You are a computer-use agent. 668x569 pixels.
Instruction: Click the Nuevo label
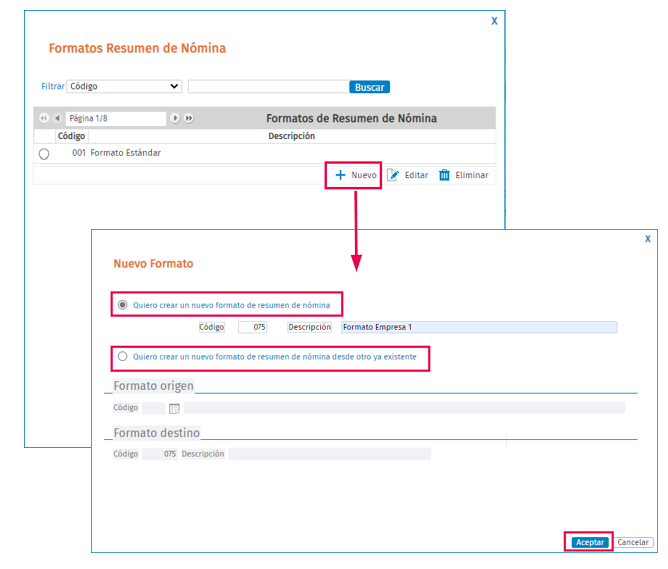coord(364,175)
